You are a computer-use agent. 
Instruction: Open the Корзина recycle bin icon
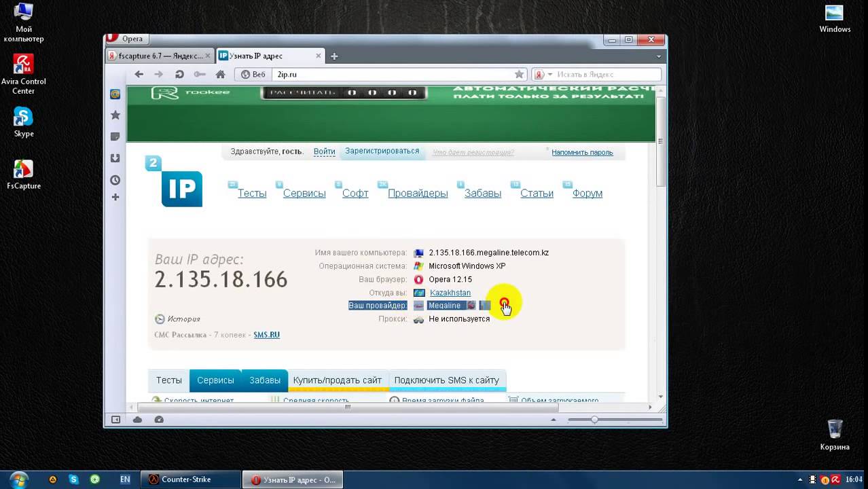click(x=835, y=435)
